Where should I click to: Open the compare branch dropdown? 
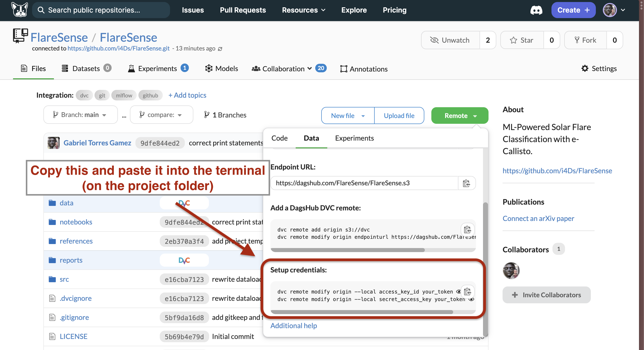[161, 115]
